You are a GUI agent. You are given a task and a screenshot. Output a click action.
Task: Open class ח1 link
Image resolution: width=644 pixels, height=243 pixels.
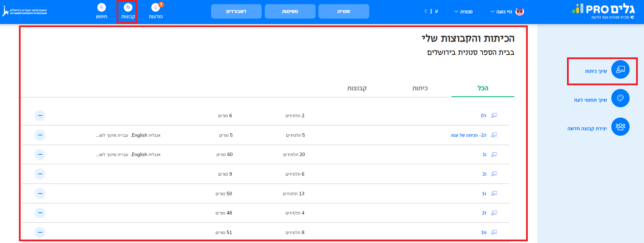[x=484, y=232]
